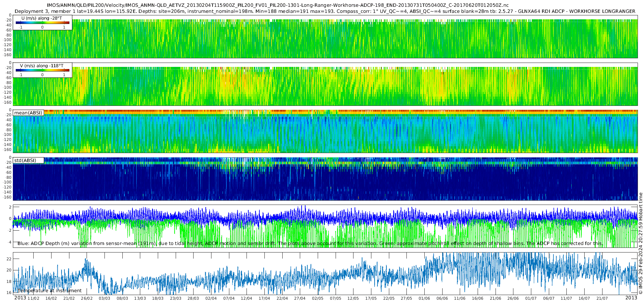
Task: Click inside the V velocity heatmap panel
Action: (x=325, y=84)
